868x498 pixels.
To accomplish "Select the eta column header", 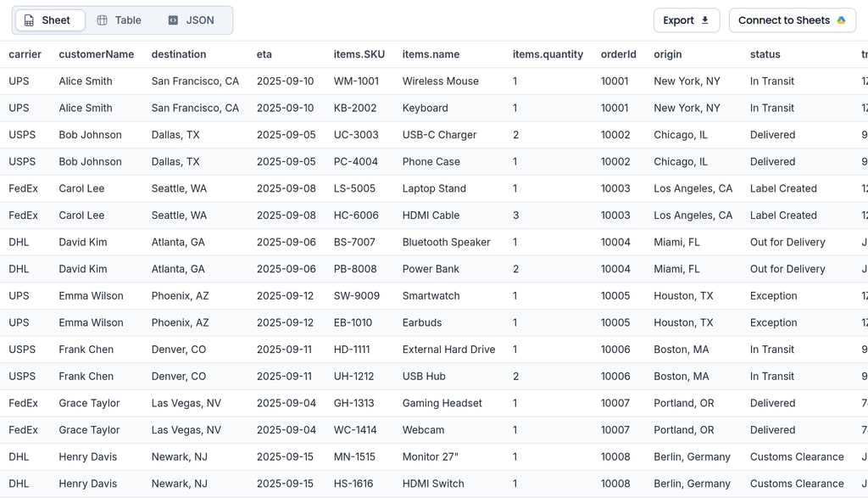I will (x=264, y=54).
